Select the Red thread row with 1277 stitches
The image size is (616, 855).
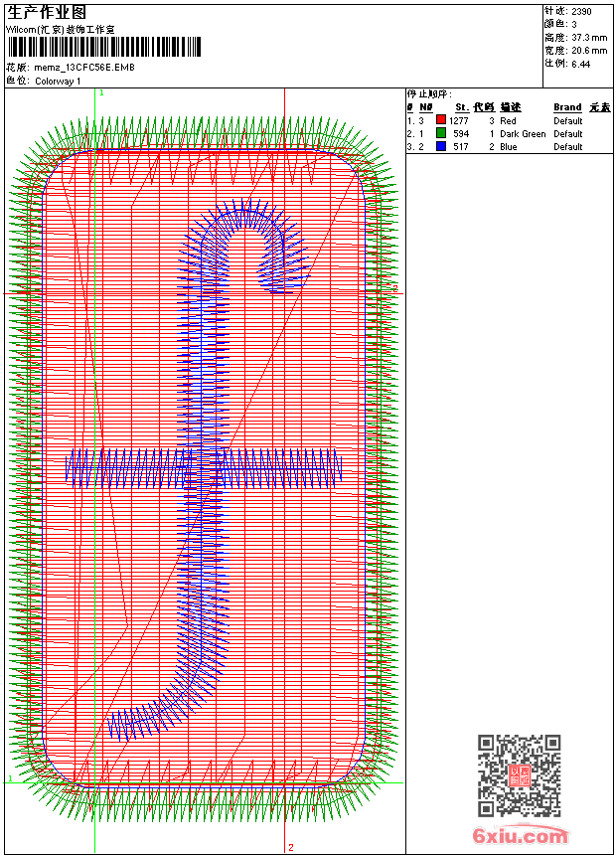[x=509, y=120]
